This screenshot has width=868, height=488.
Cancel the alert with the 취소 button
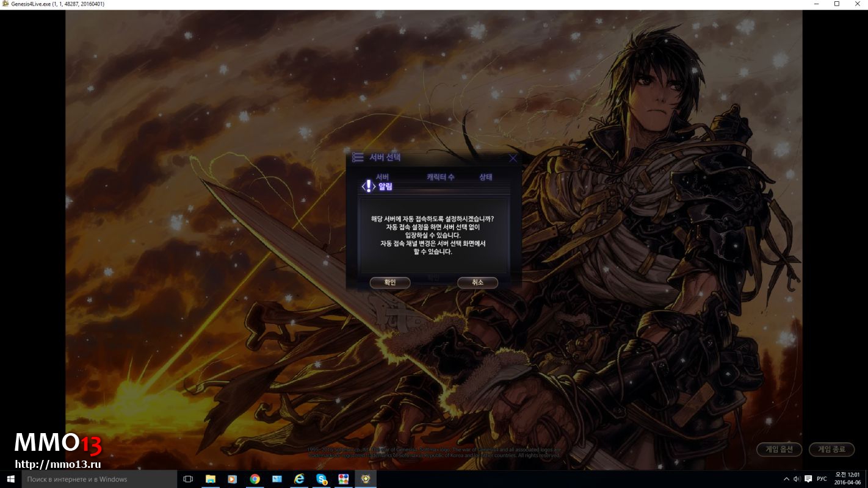pos(477,282)
